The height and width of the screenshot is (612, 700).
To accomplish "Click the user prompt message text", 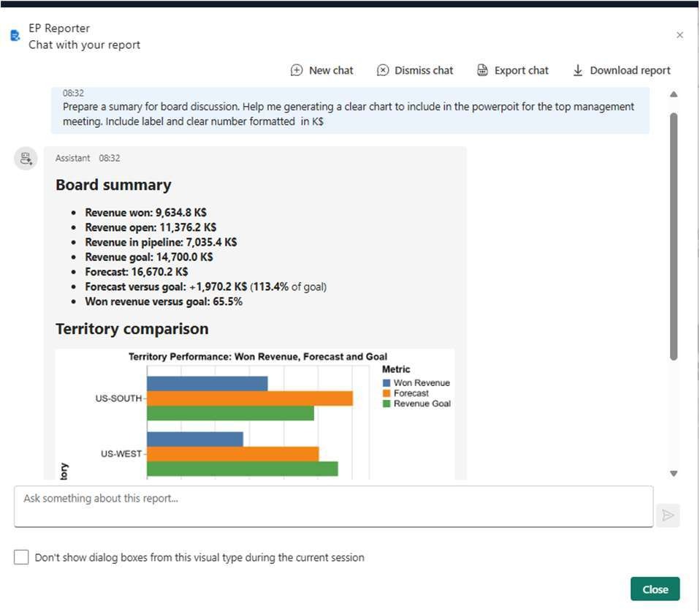I will (x=349, y=114).
